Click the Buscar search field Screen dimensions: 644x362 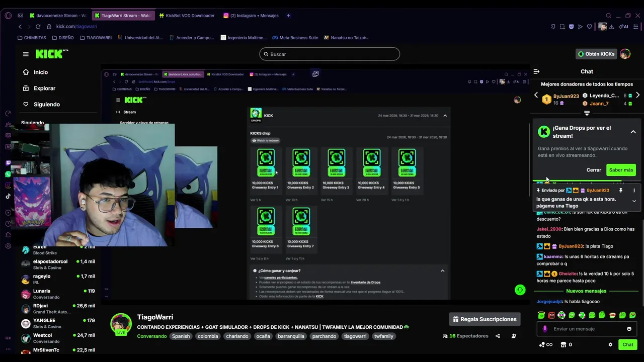pos(330,54)
